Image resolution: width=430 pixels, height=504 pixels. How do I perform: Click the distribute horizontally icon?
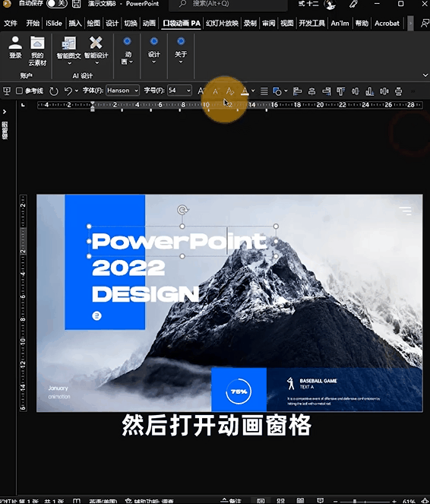[x=384, y=92]
